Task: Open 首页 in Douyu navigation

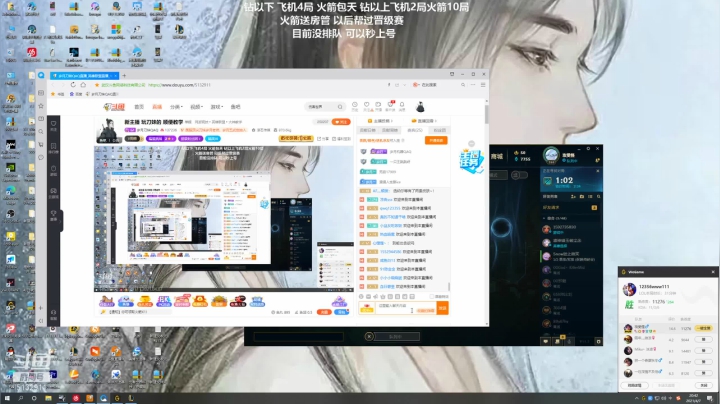Action: (x=139, y=107)
